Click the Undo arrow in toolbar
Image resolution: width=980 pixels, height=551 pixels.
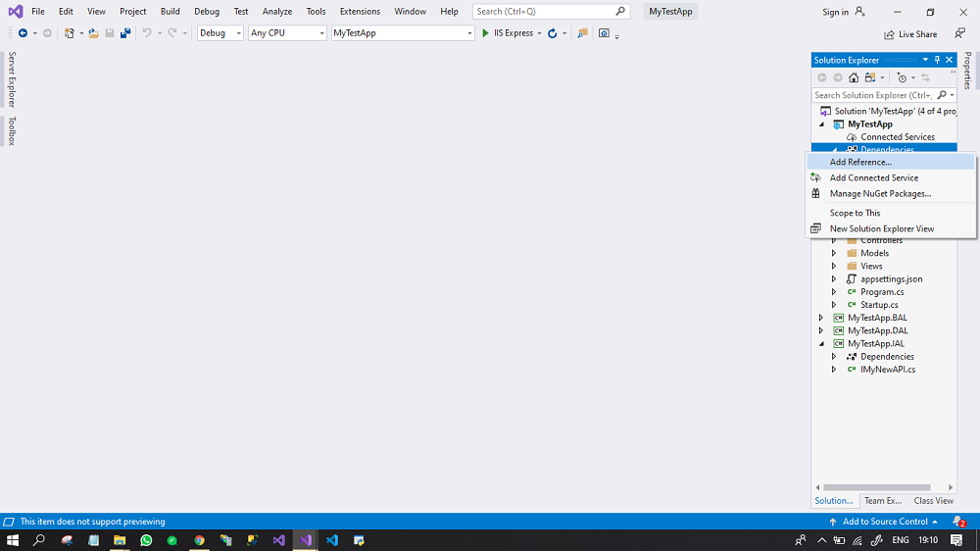(147, 33)
